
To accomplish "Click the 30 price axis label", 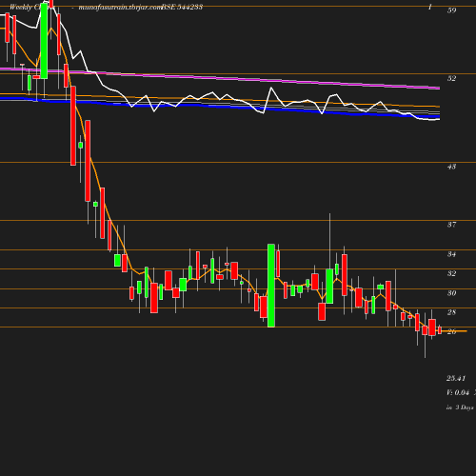I will click(451, 293).
